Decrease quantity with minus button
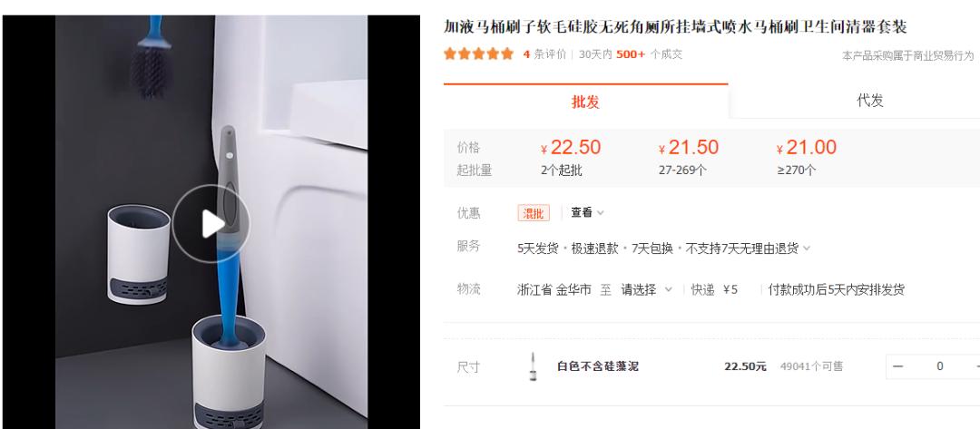Image resolution: width=980 pixels, height=429 pixels. coord(897,366)
